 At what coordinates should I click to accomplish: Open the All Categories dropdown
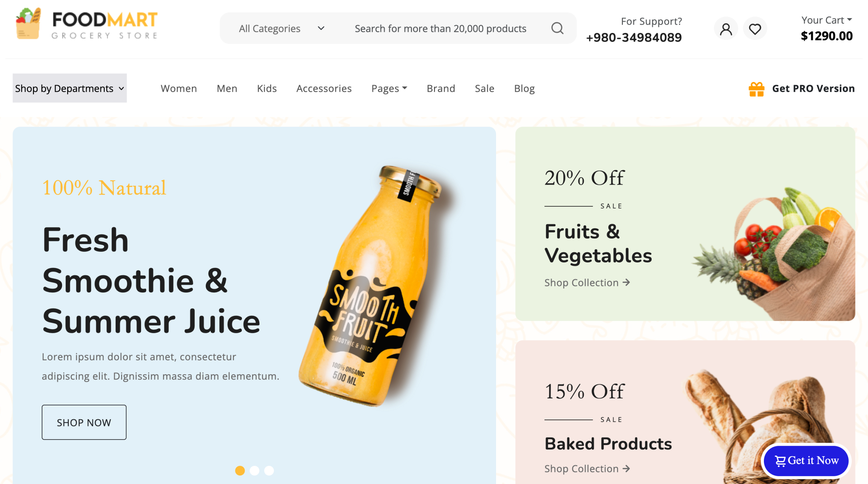click(281, 28)
